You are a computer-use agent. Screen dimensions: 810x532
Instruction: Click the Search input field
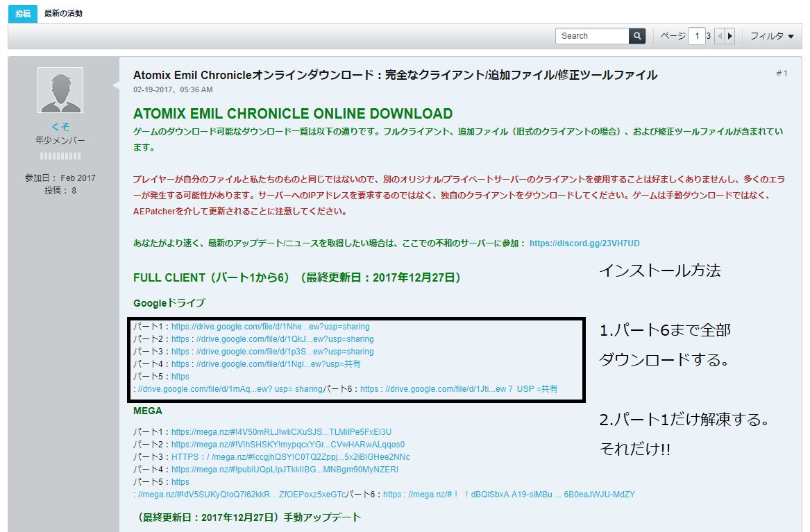592,36
